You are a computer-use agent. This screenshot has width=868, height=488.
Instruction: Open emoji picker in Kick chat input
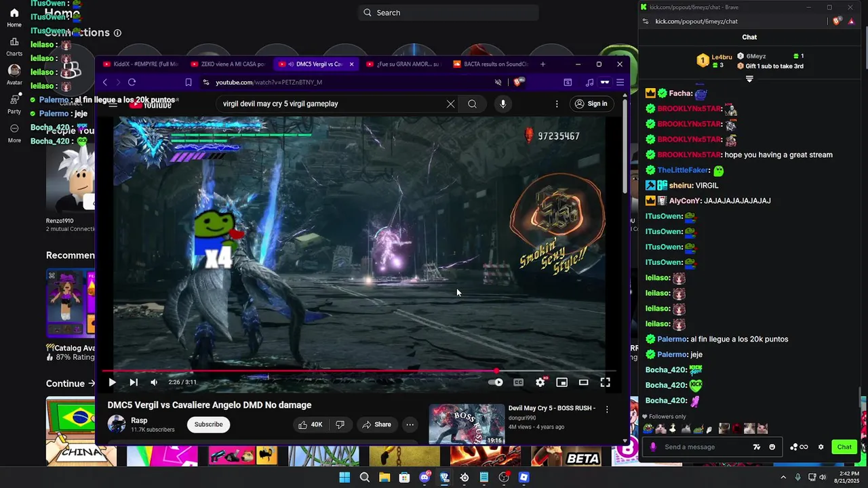tap(772, 447)
